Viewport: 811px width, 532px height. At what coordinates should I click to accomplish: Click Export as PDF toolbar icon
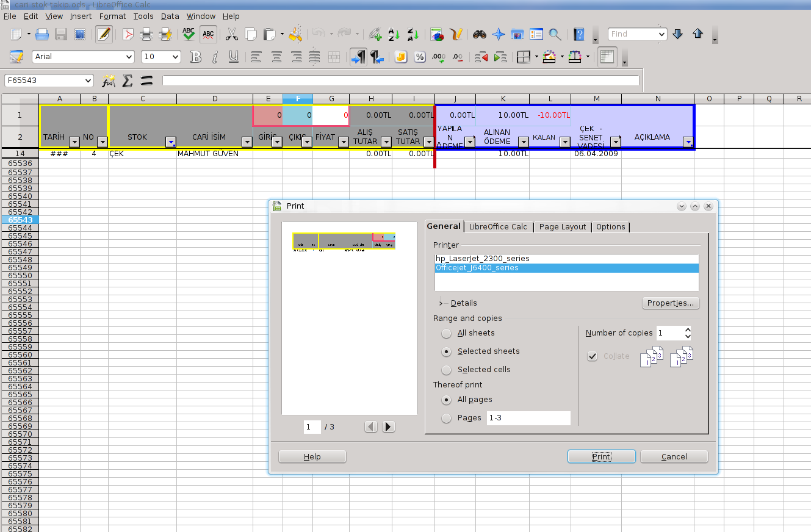pyautogui.click(x=128, y=34)
